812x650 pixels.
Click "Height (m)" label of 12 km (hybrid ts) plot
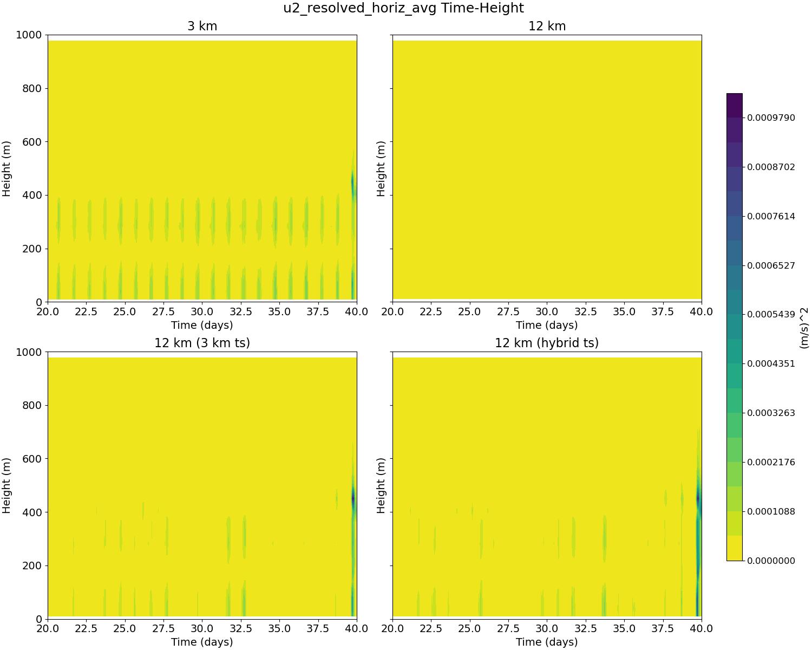(381, 485)
